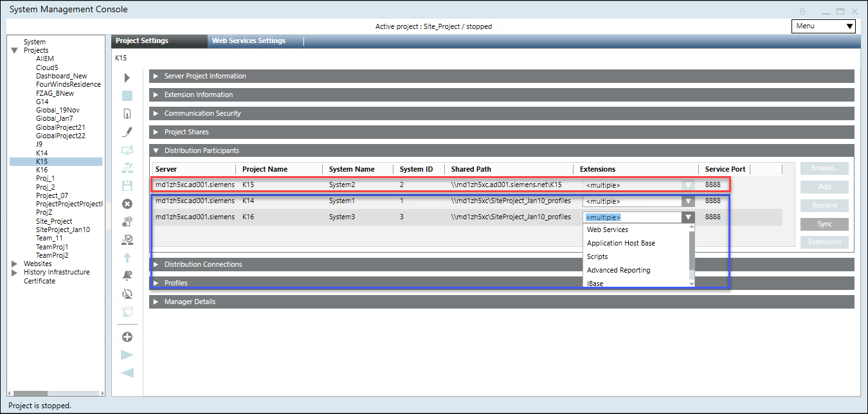Click the network checkmark icon in toolbar
Screen dimensions: 868x414
point(127,240)
